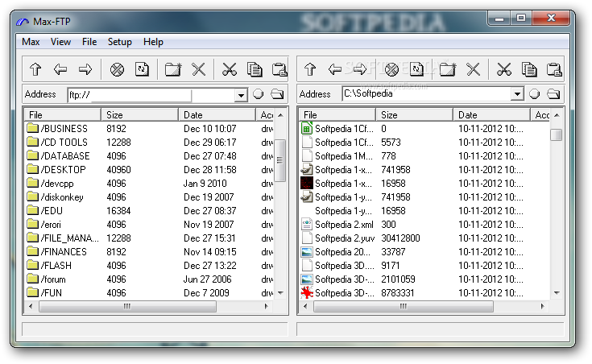Click the Delete X icon in FTP pane toolbar

(x=199, y=69)
